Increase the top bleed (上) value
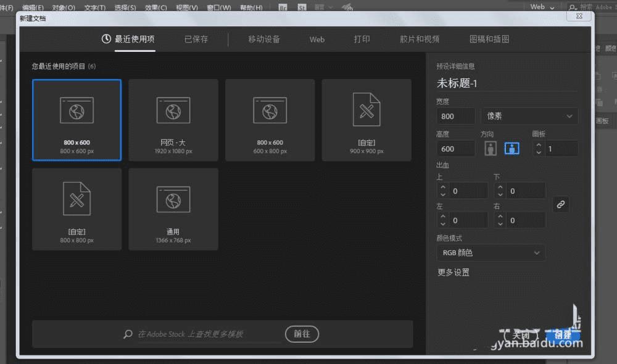Image resolution: width=617 pixels, height=364 pixels. click(x=442, y=187)
